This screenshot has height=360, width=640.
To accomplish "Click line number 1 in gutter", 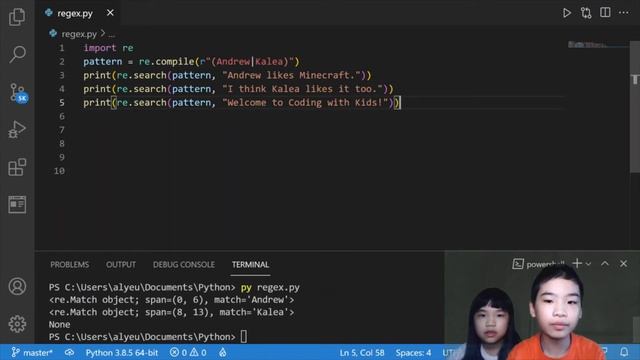I will coord(62,48).
